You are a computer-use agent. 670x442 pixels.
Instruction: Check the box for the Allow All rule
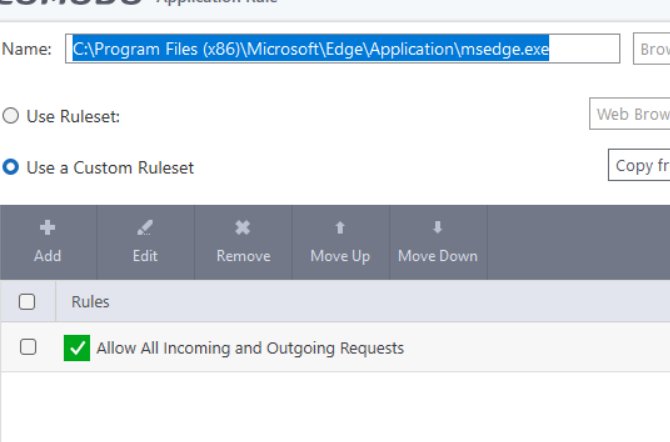coord(28,347)
